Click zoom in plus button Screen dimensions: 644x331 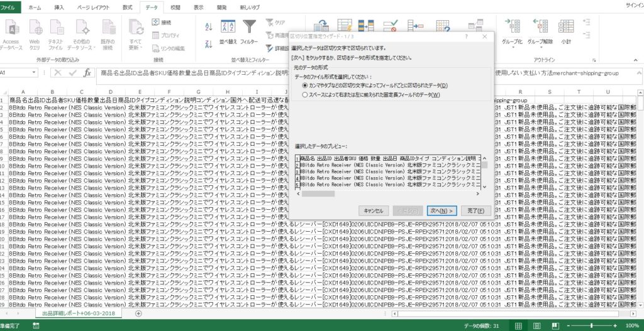[615, 326]
